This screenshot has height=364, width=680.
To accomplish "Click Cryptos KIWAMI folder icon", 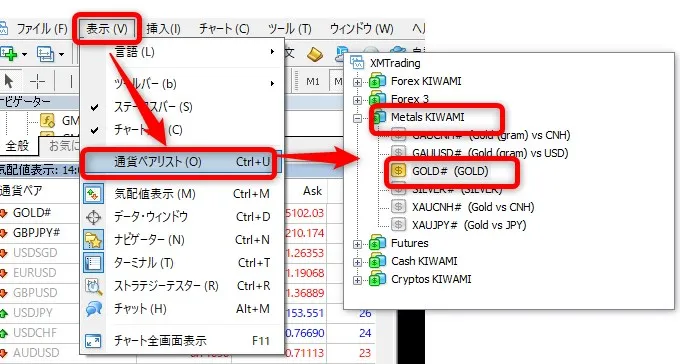I will click(x=377, y=279).
